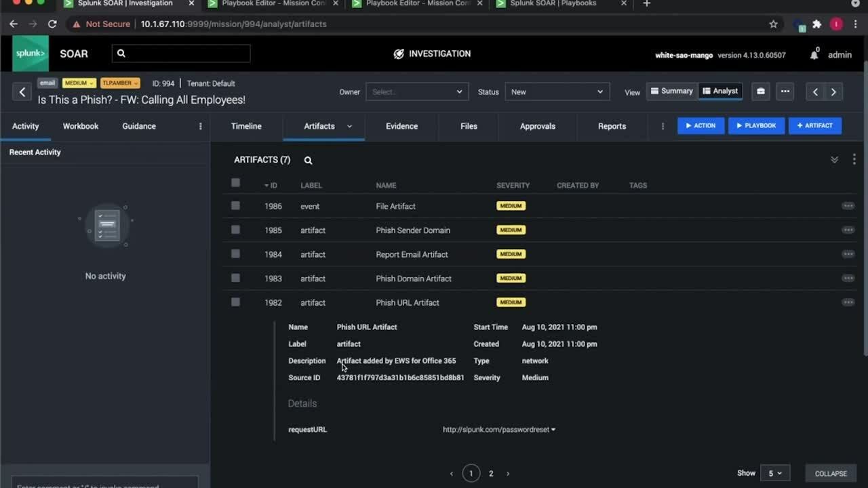Screen dimensions: 868x488
Task: Click the blue + ARTIFACT button
Action: tap(815, 125)
